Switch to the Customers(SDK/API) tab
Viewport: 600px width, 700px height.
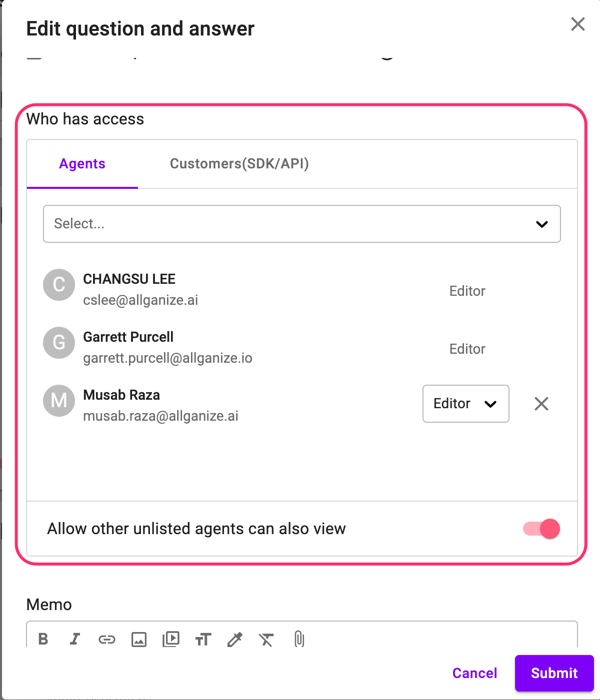[239, 164]
